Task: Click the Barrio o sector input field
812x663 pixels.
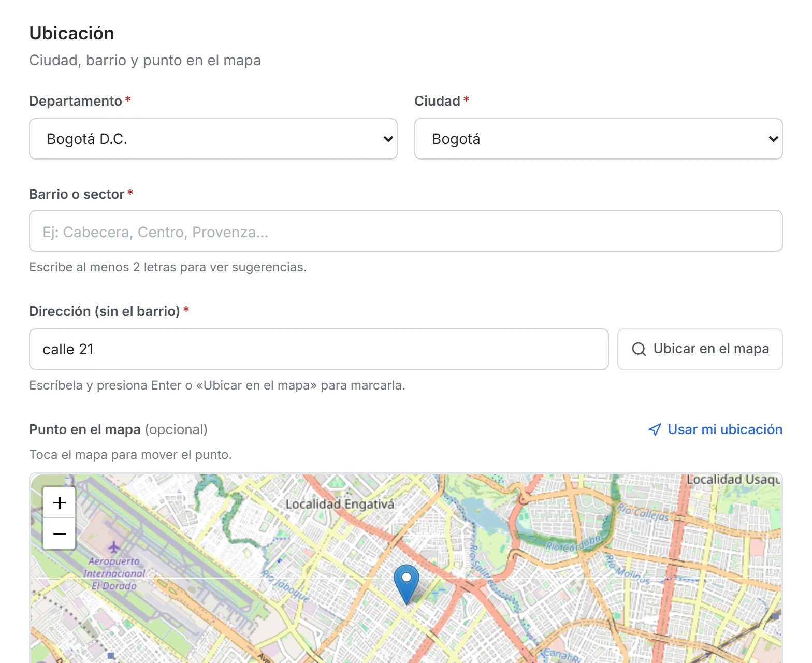Action: (x=406, y=231)
